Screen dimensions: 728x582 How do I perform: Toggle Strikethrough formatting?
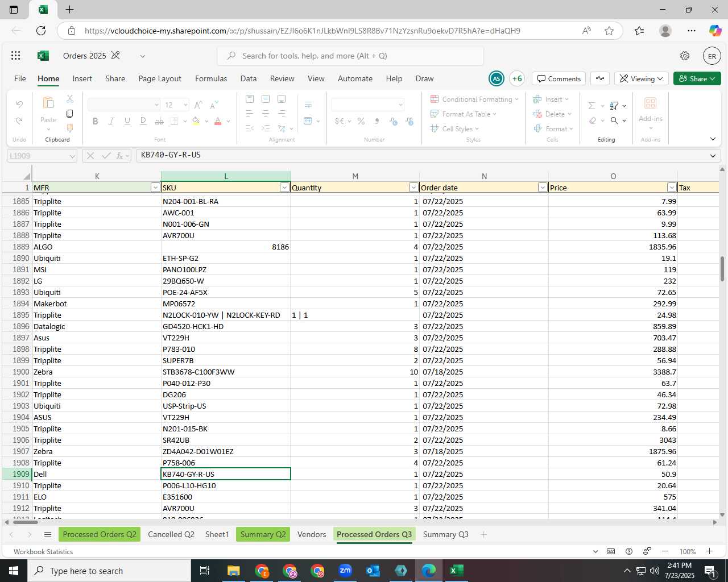tap(159, 121)
